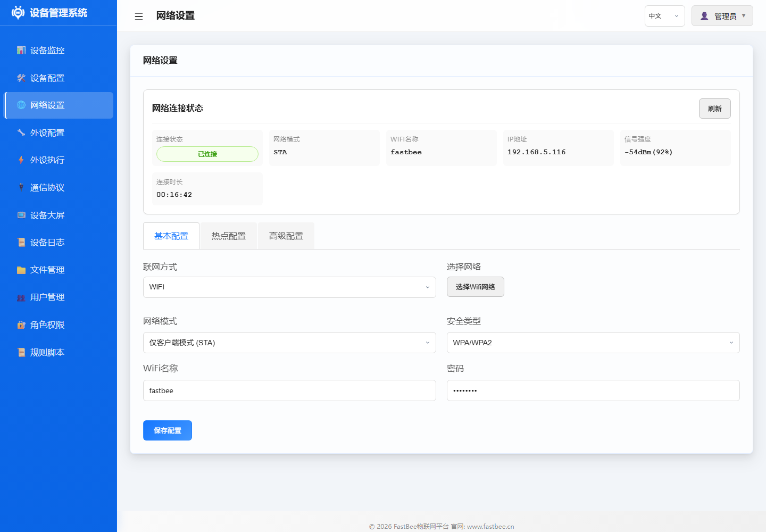Click the 规则脚本 script icon

[x=21, y=352]
